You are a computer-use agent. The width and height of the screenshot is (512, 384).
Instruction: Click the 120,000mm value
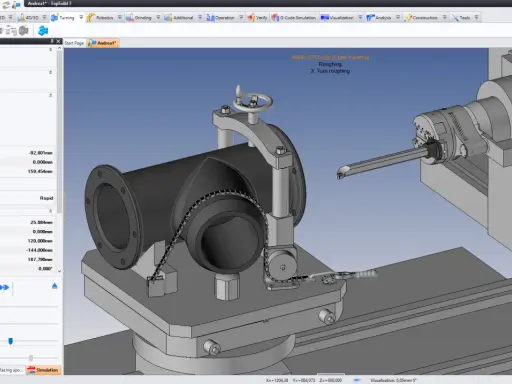(x=40, y=241)
